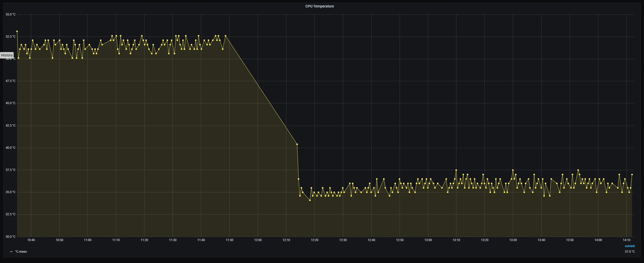Image resolution: width=644 pixels, height=263 pixels.
Task: Click the 32.5 °C y-axis label
Action: coord(11,214)
